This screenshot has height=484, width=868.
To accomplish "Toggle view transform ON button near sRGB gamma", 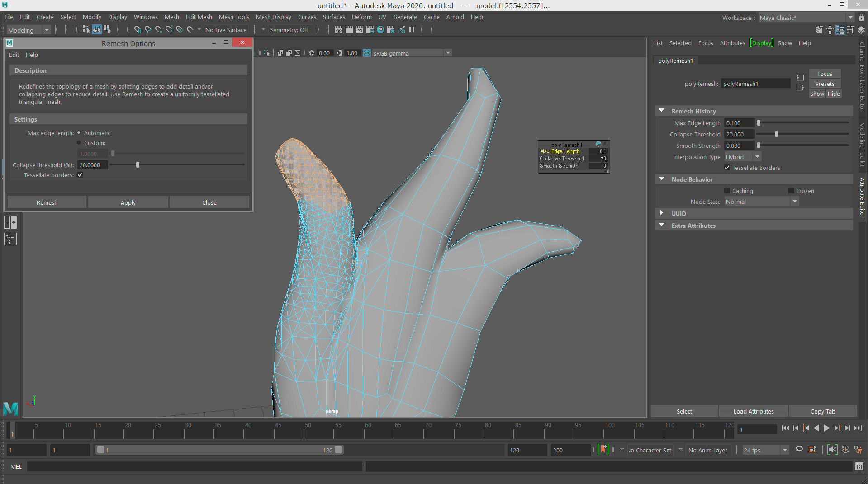I will click(367, 53).
